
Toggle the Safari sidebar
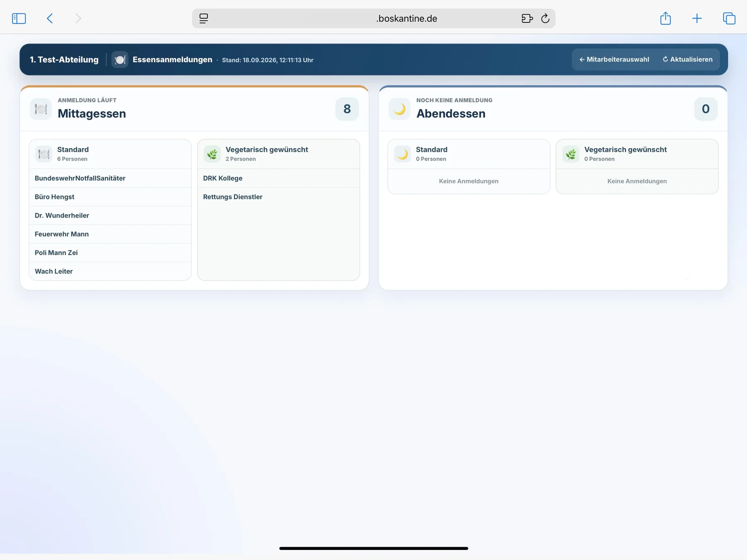(x=19, y=18)
